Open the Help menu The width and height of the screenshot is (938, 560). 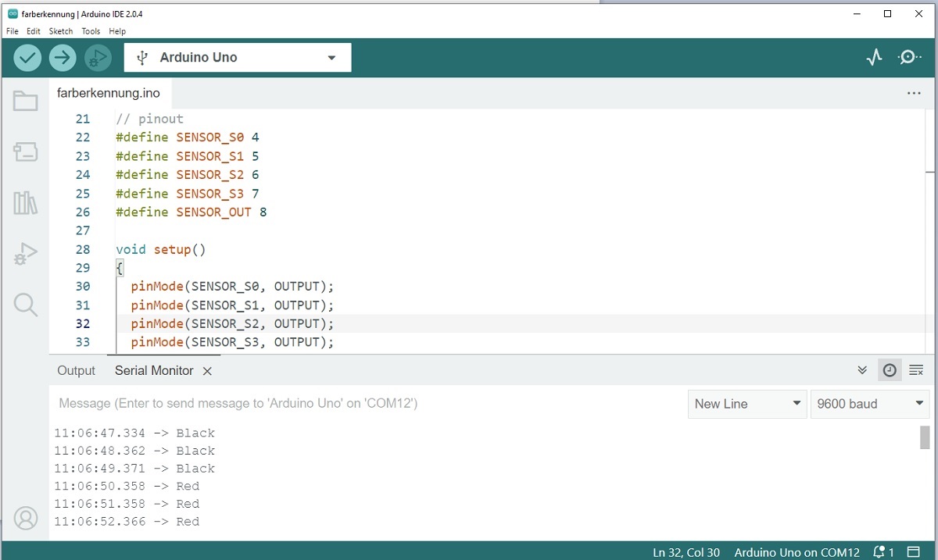[117, 31]
